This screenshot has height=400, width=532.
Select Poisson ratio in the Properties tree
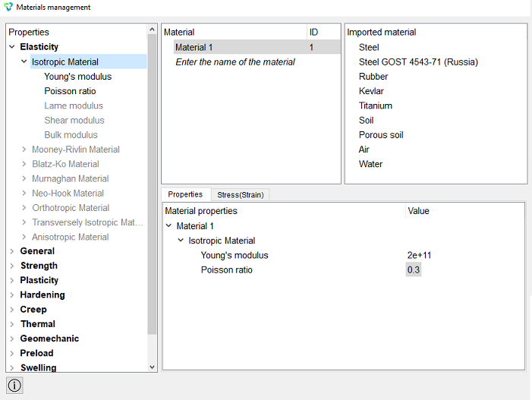coord(70,91)
